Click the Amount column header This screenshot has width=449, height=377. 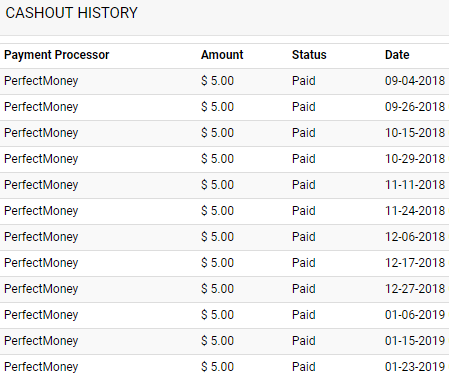click(222, 55)
